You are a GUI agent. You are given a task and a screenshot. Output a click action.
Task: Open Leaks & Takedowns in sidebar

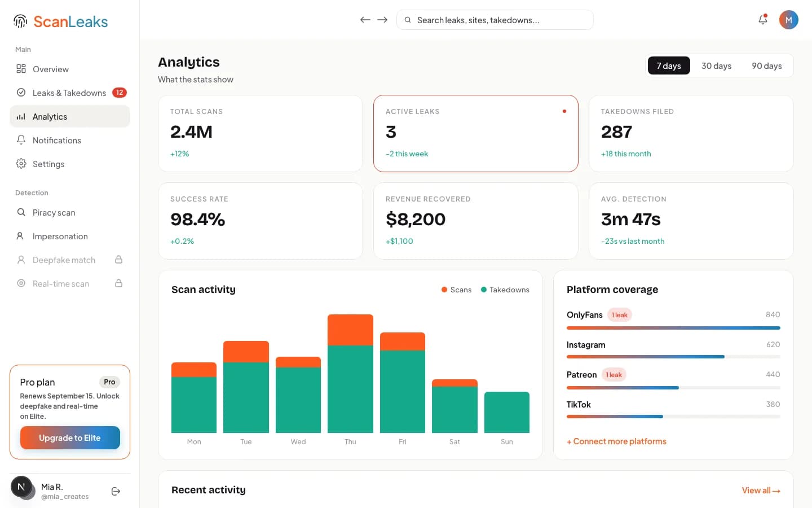(70, 93)
